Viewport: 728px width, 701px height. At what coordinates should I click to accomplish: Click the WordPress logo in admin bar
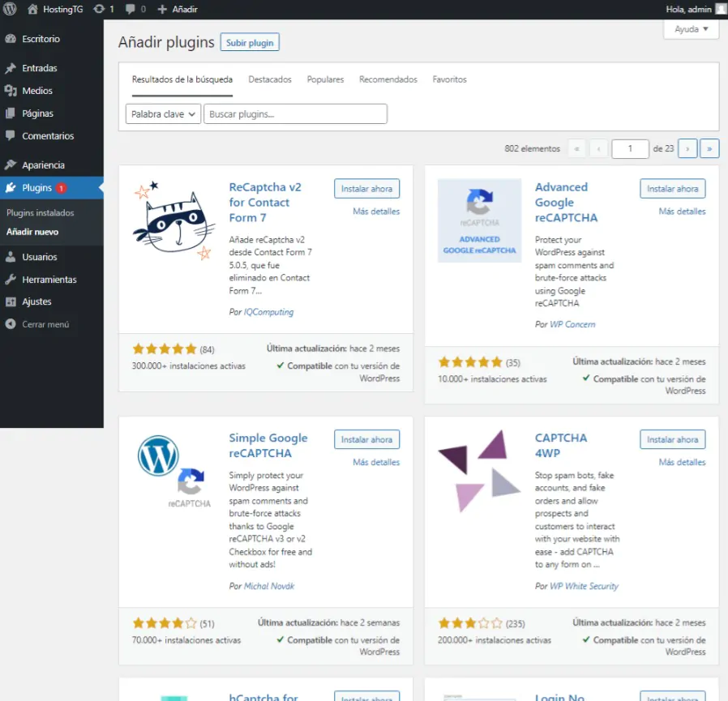pyautogui.click(x=10, y=9)
